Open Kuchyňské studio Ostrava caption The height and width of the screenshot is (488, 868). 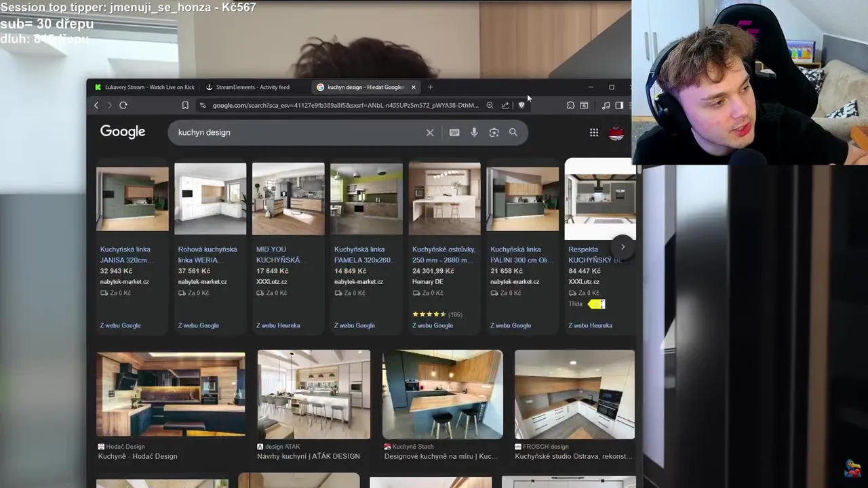coord(574,456)
